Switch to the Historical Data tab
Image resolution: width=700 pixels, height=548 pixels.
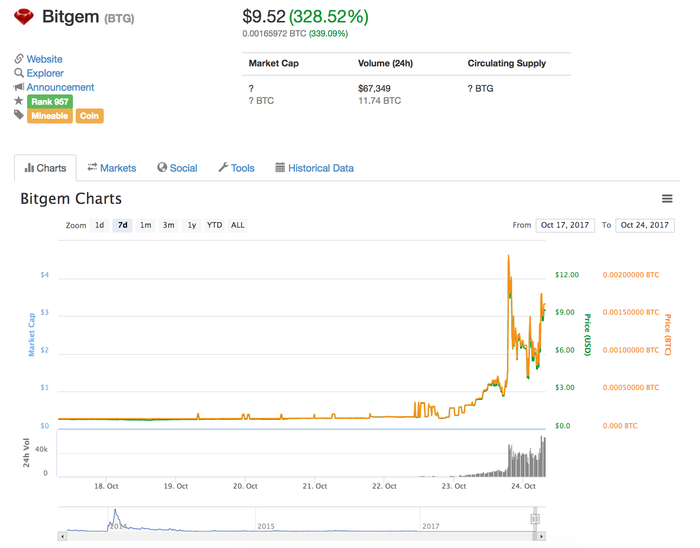click(x=315, y=168)
